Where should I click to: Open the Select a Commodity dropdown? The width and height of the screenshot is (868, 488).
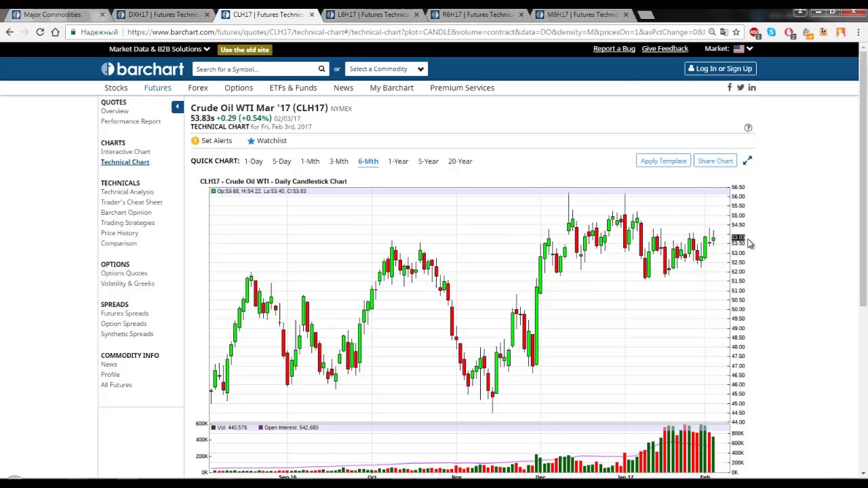[x=387, y=68]
